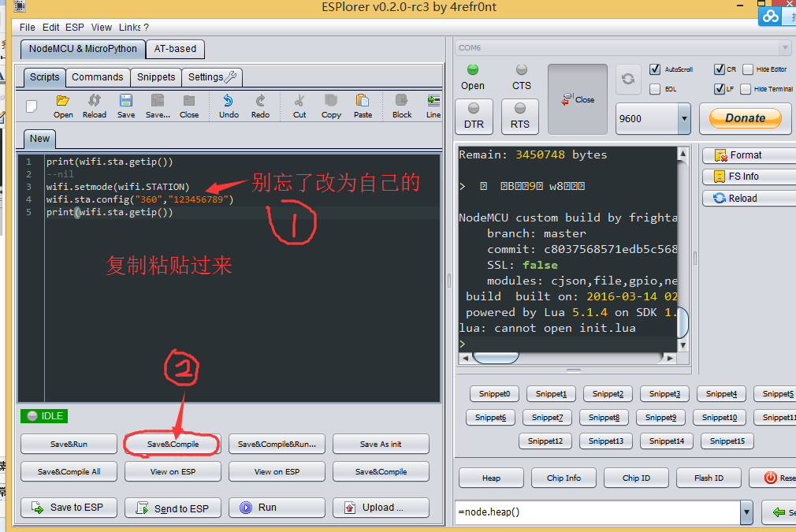Screen dimensions: 796x532
Task: Open the Edit menu
Action: [50, 28]
